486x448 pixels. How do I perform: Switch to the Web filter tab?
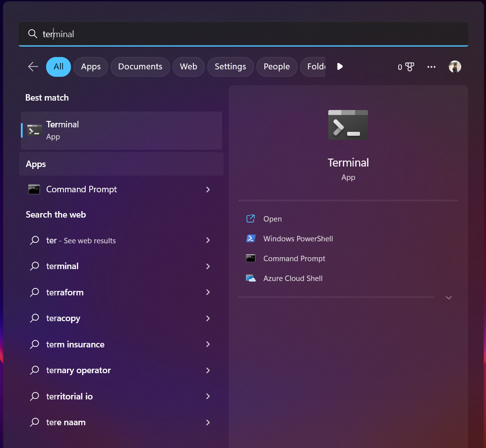(x=188, y=66)
